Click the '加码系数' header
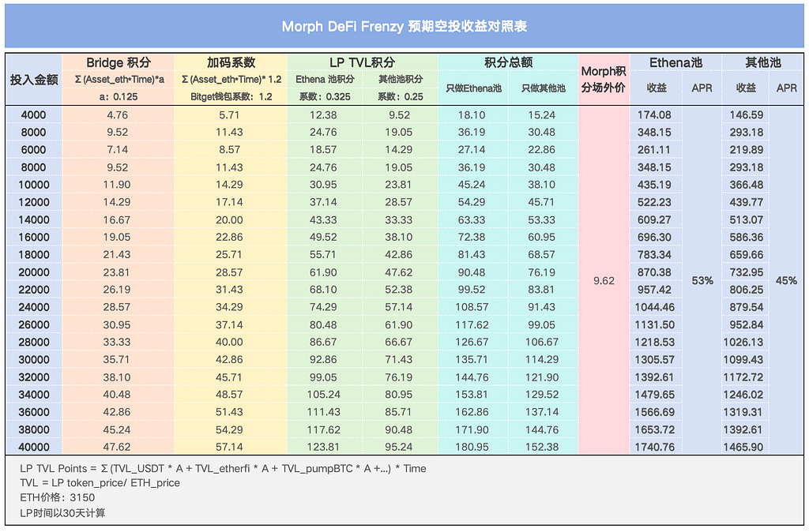 (x=231, y=62)
